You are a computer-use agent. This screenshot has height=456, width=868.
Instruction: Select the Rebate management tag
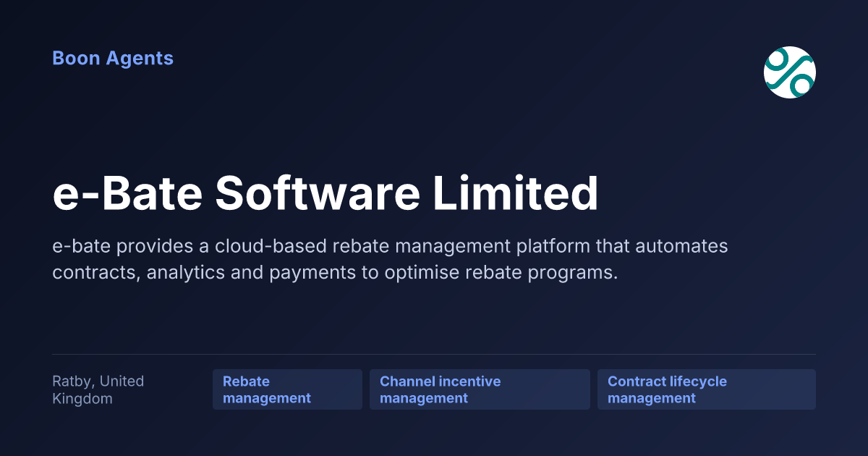[287, 389]
